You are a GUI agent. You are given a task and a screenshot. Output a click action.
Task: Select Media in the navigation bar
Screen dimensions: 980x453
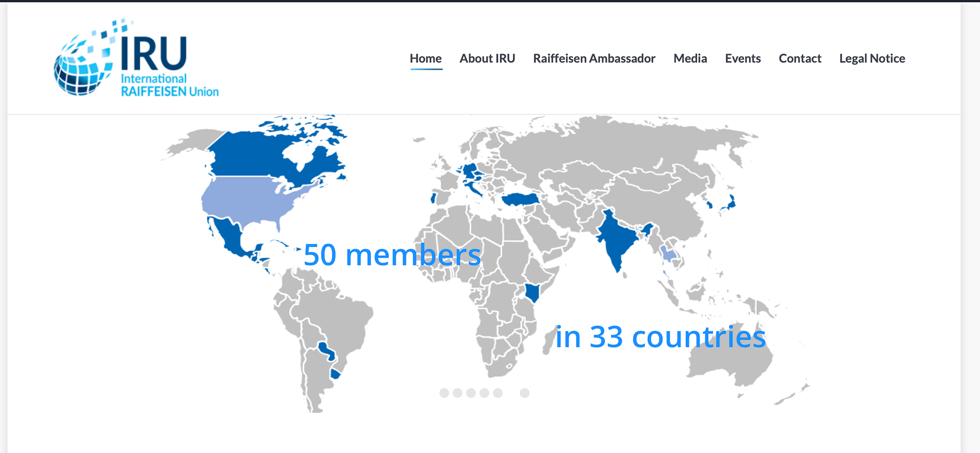point(690,59)
